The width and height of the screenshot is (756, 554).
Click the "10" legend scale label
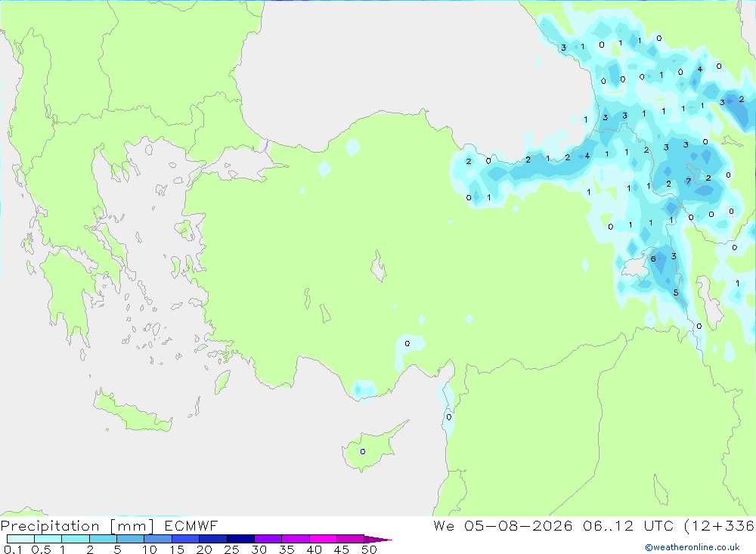click(150, 549)
